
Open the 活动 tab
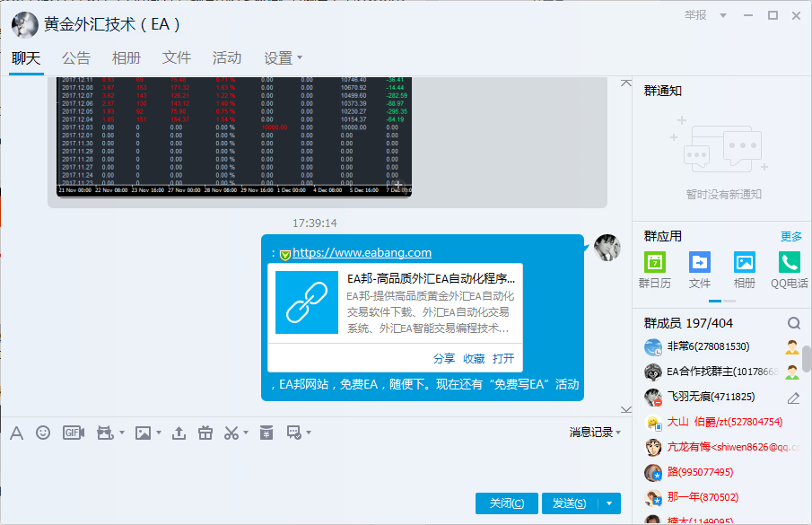click(x=227, y=58)
